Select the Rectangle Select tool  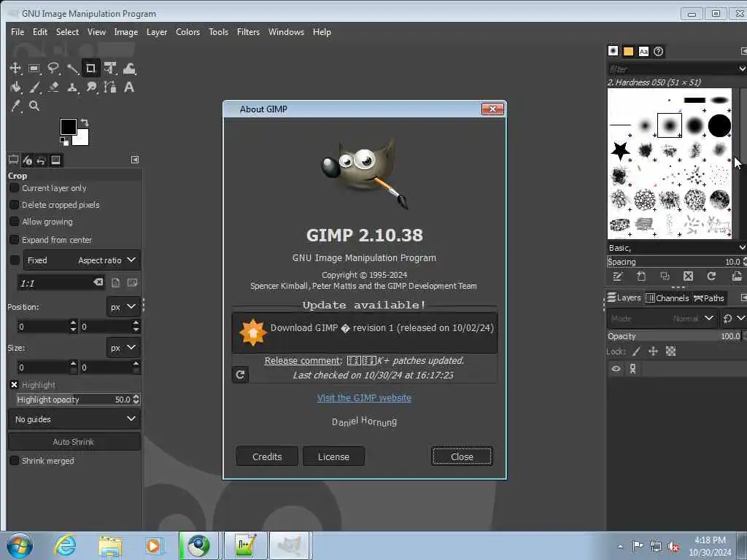(x=34, y=69)
